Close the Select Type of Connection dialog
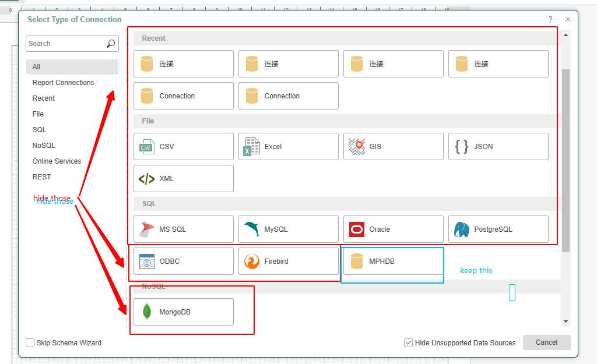 pos(568,19)
